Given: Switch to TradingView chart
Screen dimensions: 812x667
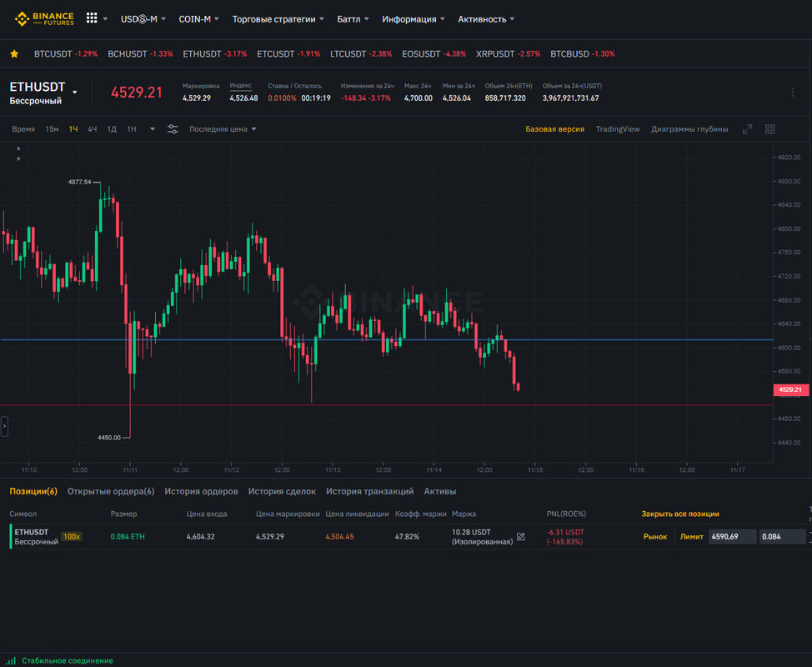Looking at the screenshot, I should (618, 129).
